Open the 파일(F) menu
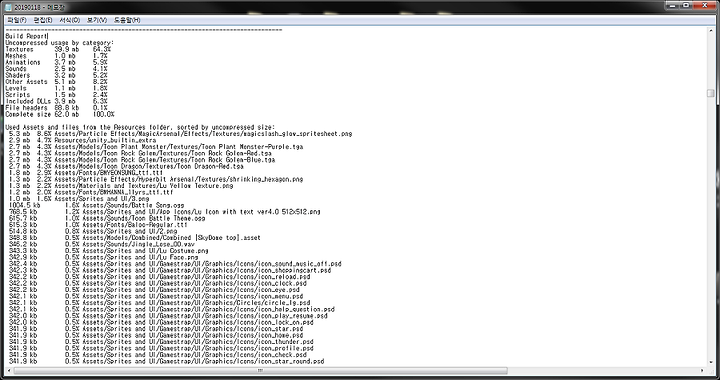 (17, 20)
